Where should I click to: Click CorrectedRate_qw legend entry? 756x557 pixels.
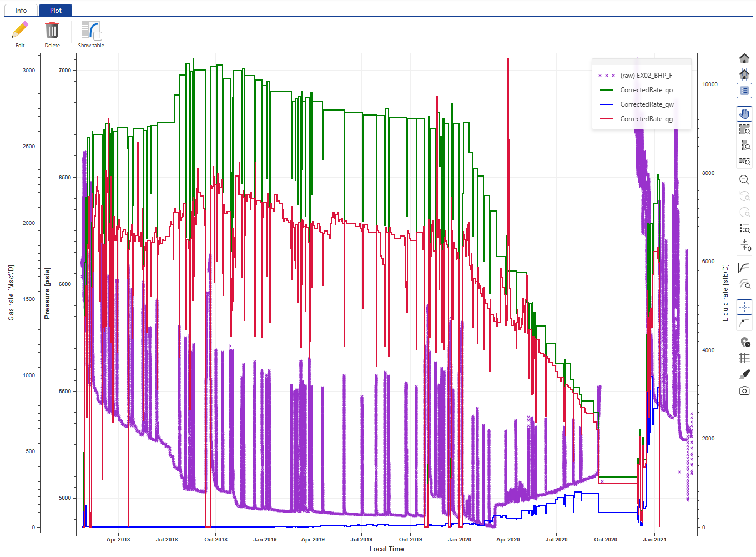647,104
